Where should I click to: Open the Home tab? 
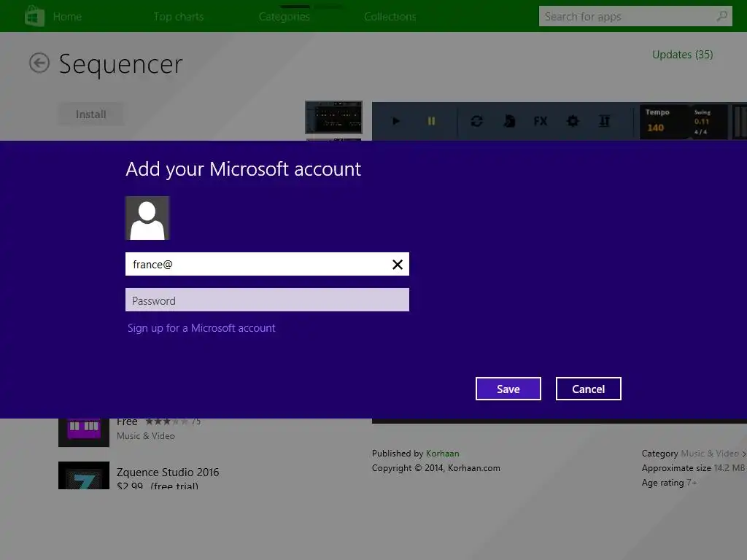[x=67, y=17]
